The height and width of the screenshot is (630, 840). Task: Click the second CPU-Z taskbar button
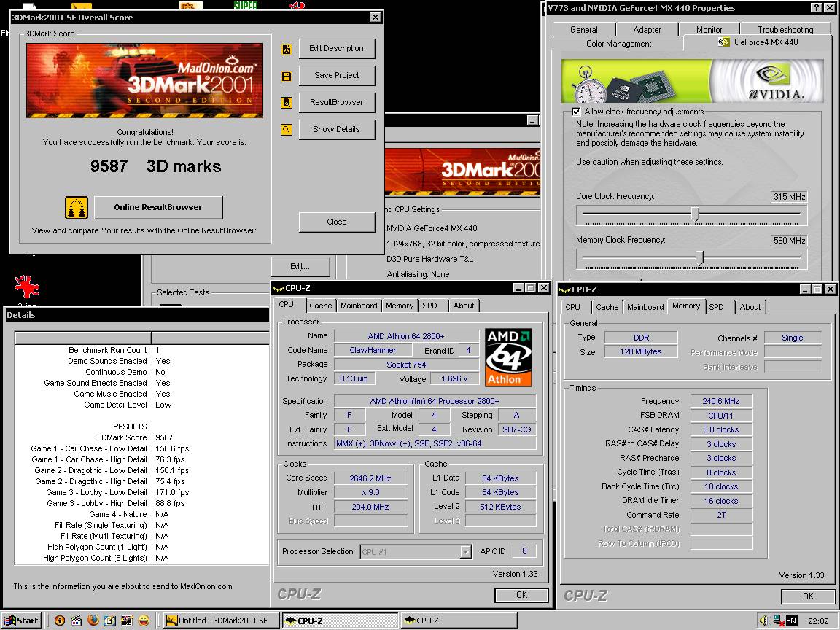(459, 621)
